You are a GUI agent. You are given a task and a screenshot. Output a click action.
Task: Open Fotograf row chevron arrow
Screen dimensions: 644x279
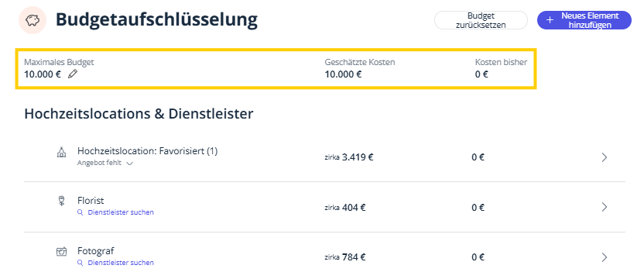tap(605, 257)
